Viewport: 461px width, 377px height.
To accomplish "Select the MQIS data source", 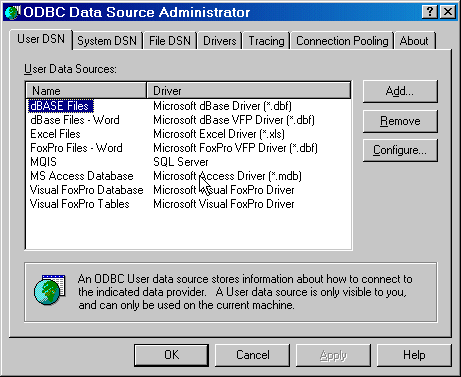I will (43, 162).
